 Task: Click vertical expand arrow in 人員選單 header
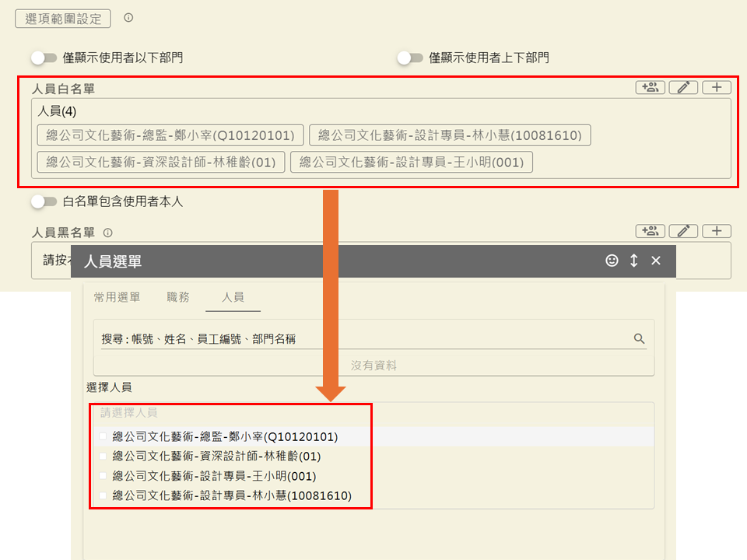click(634, 261)
